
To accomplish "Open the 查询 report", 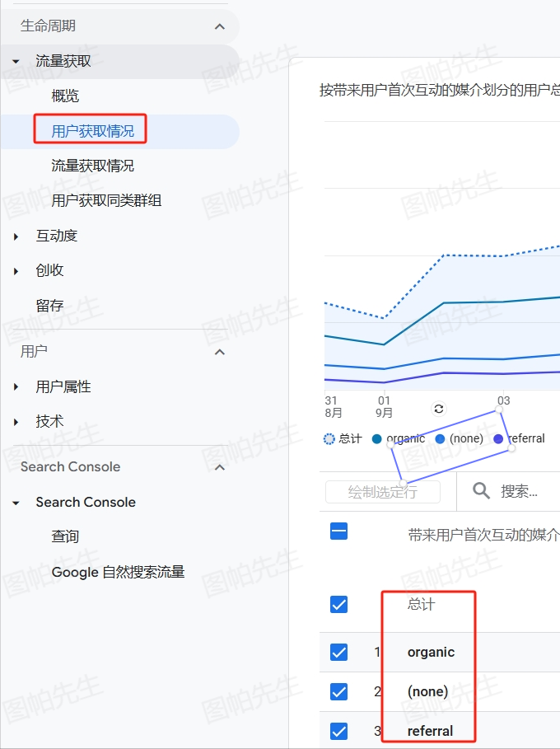I will pyautogui.click(x=65, y=537).
